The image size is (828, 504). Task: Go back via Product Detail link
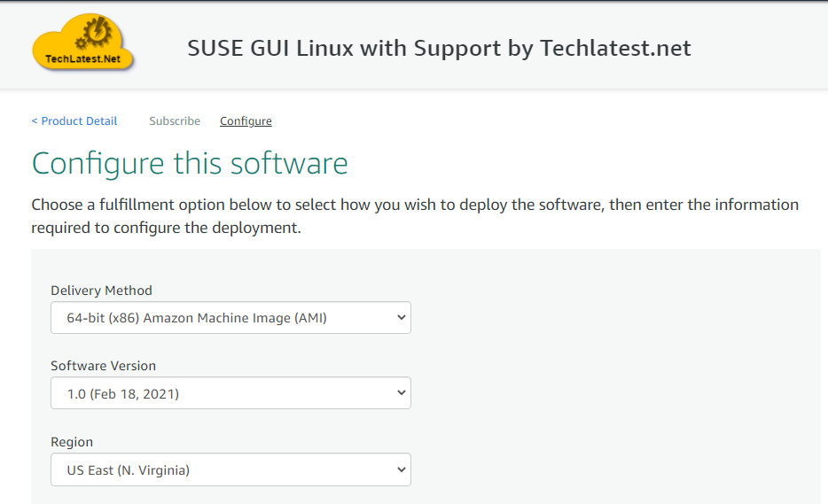click(74, 120)
